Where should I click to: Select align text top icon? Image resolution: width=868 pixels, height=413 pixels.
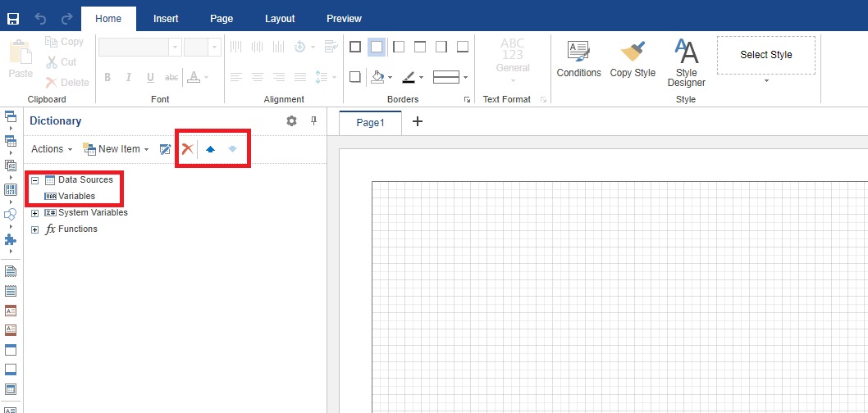(x=235, y=47)
